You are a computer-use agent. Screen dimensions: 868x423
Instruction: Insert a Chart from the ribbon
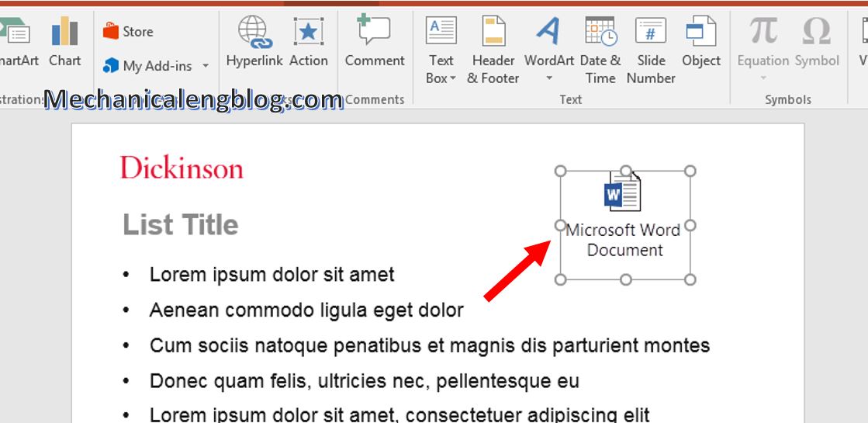tap(64, 42)
